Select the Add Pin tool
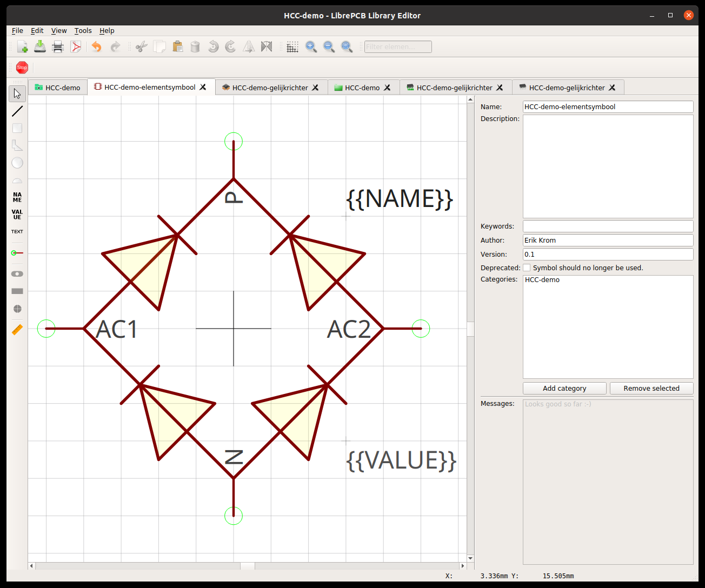 pos(17,253)
